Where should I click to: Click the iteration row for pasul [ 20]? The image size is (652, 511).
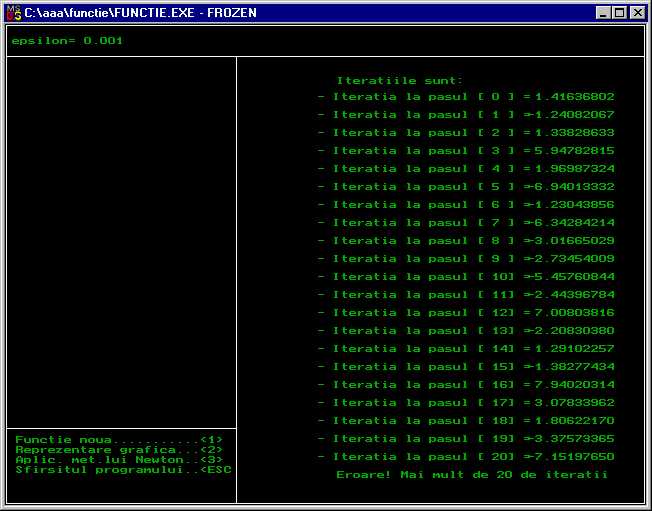466,457
